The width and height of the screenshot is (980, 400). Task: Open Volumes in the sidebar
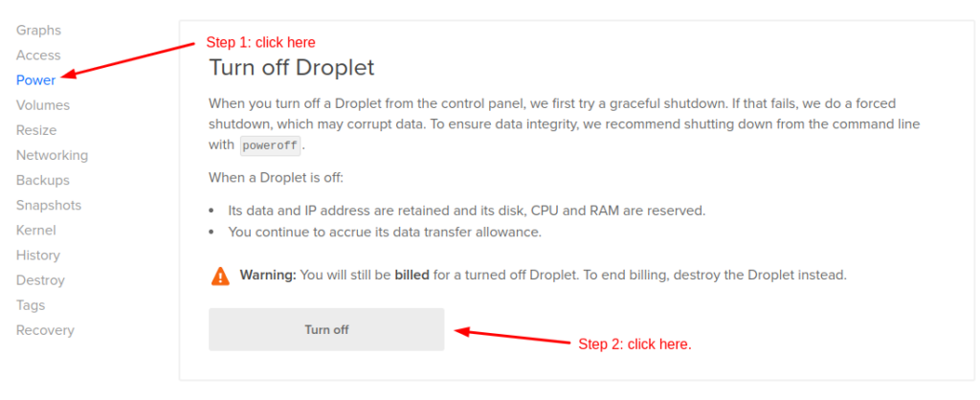click(x=42, y=105)
